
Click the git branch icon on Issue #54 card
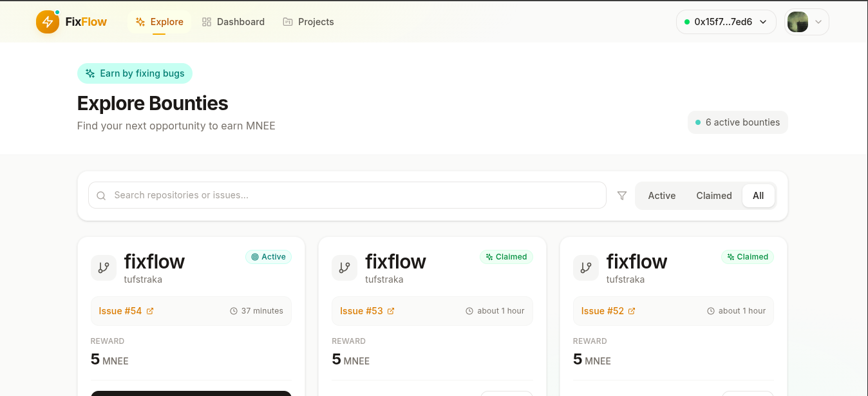[x=104, y=268]
